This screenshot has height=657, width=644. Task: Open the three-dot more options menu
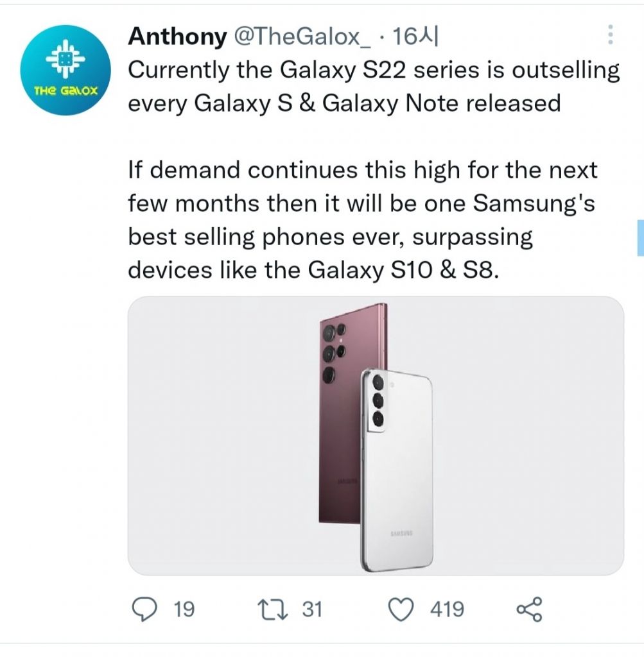click(x=610, y=36)
